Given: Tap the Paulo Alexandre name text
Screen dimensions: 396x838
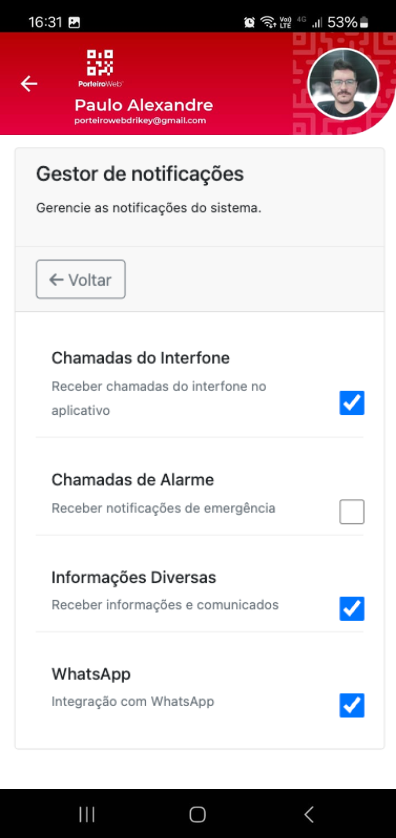Looking at the screenshot, I should (x=144, y=105).
